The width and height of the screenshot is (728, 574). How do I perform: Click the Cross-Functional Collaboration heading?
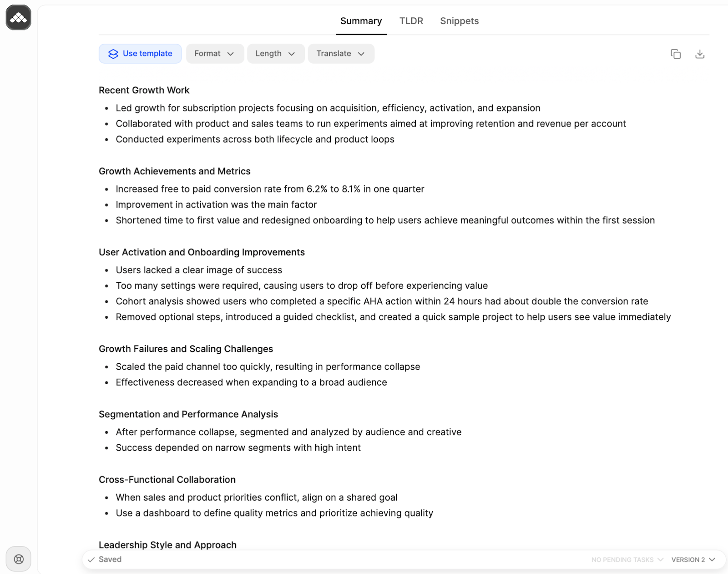click(x=167, y=479)
